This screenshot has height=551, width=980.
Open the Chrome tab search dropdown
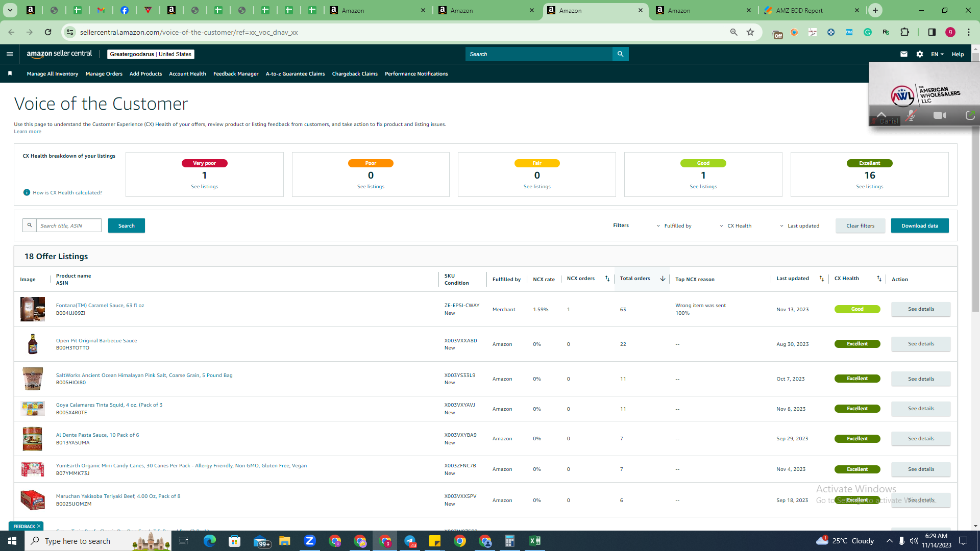pos(10,10)
